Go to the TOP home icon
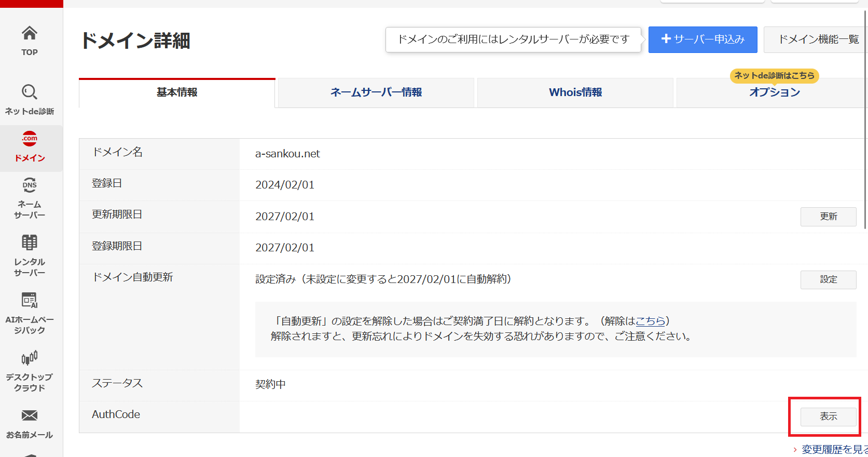The height and width of the screenshot is (457, 868). [x=30, y=34]
